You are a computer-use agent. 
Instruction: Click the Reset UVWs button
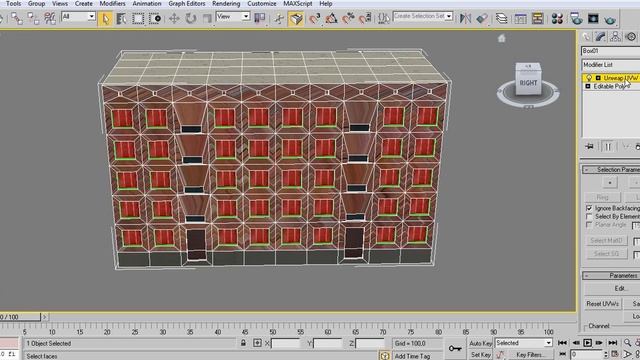[603, 304]
